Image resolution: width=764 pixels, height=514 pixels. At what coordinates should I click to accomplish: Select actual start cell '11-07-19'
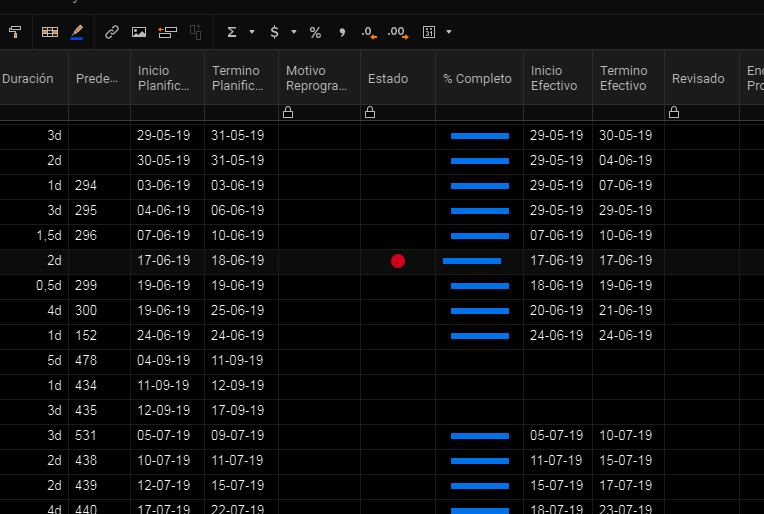558,460
